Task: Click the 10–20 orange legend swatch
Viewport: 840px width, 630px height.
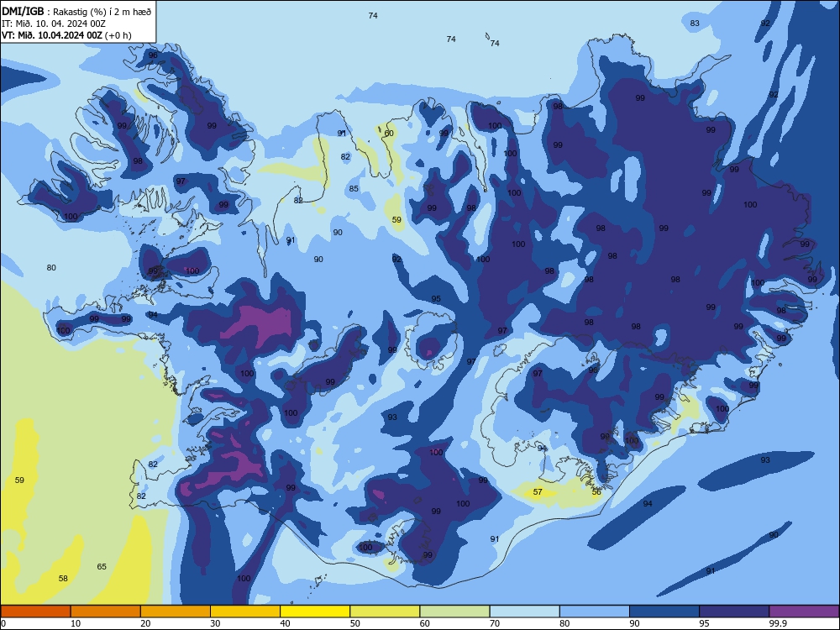Action: [106, 612]
